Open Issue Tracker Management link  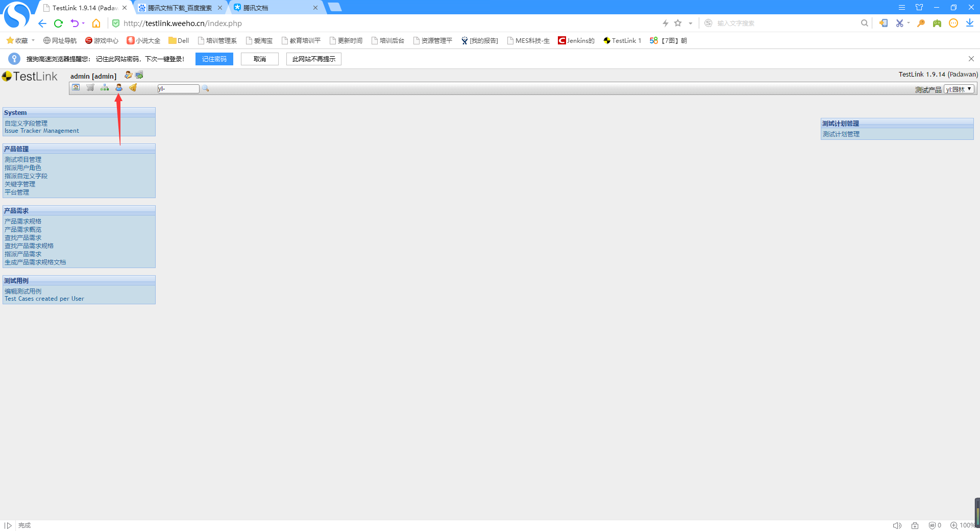[42, 131]
